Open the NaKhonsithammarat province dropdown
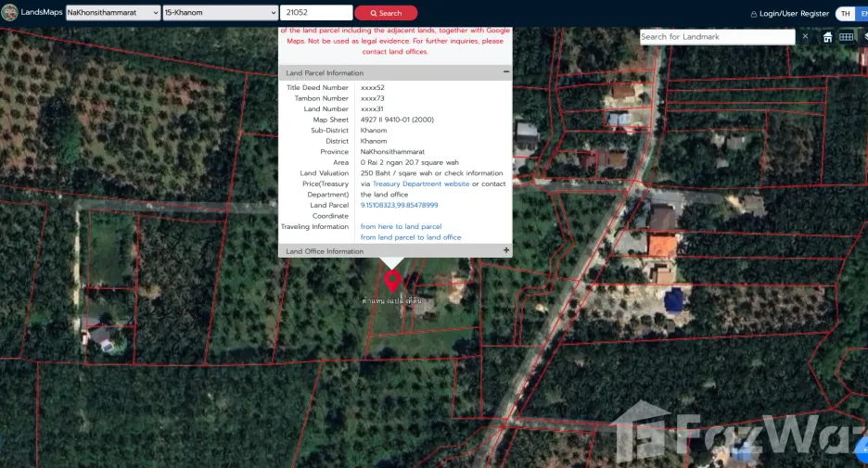The width and height of the screenshot is (868, 468). tap(113, 13)
